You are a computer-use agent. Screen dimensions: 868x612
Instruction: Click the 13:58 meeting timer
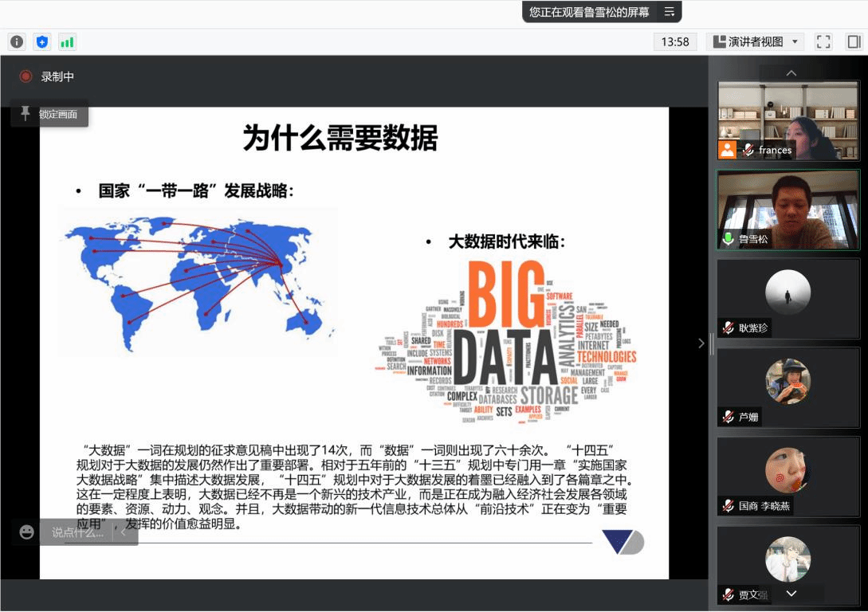pyautogui.click(x=675, y=41)
